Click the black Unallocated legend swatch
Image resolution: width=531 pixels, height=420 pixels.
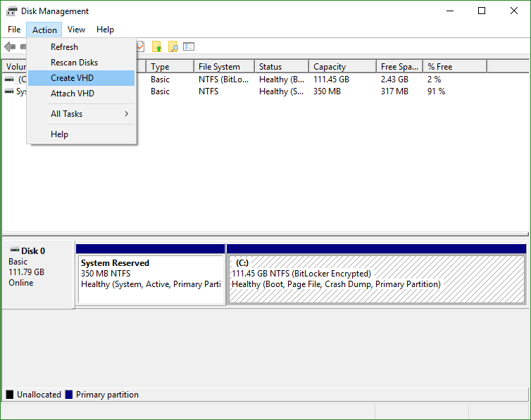pos(10,395)
